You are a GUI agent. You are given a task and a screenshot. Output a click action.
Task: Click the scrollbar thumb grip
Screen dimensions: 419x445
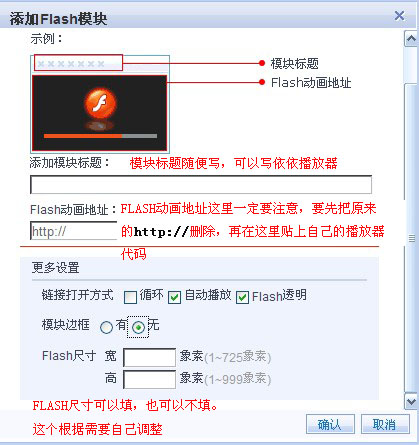(412, 238)
